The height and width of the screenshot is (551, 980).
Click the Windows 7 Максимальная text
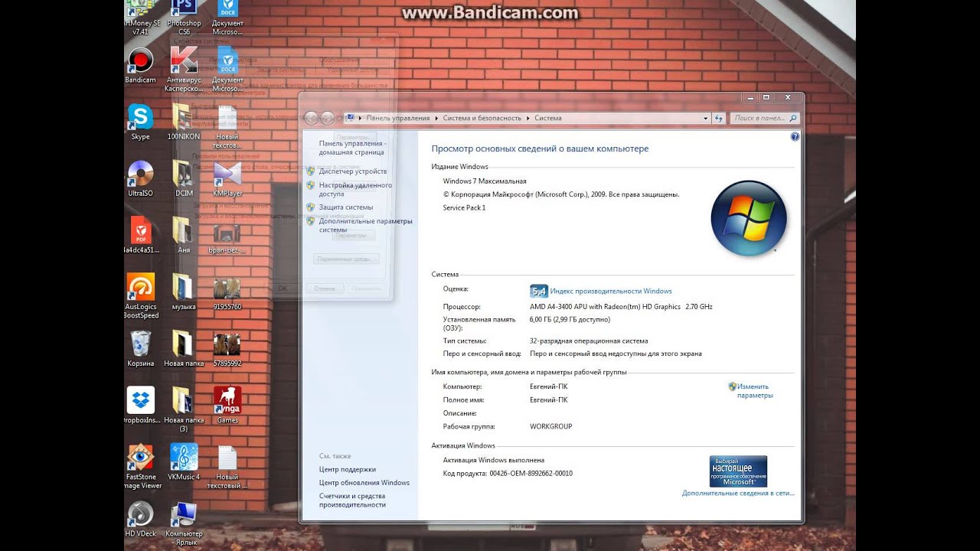click(485, 181)
